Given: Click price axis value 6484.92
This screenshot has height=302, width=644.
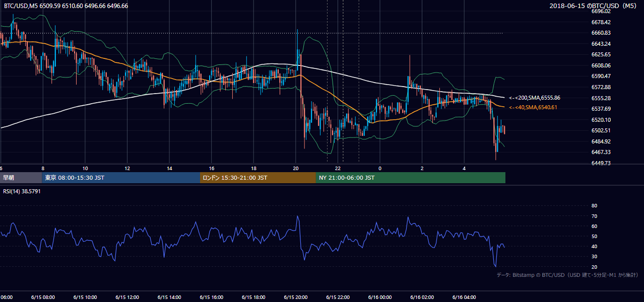Looking at the screenshot, I should coord(601,141).
